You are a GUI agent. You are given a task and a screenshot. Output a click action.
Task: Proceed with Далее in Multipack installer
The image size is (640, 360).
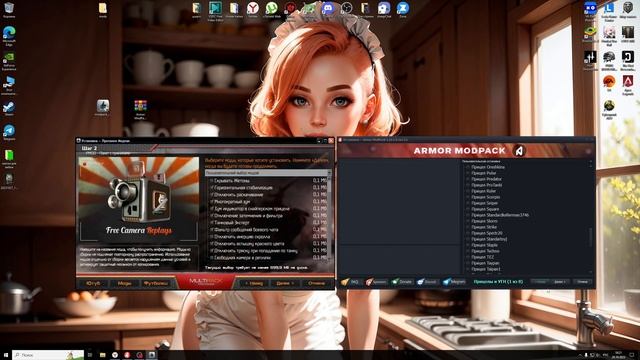(285, 283)
